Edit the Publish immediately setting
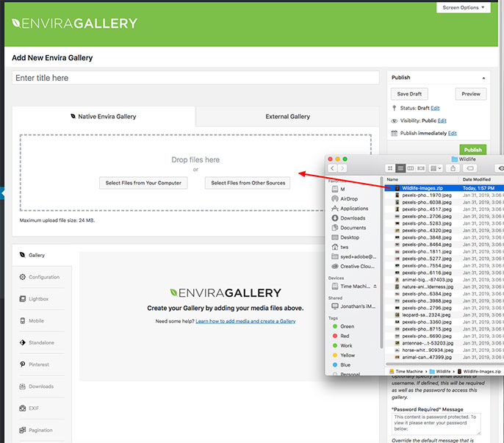This screenshot has height=443, width=504. [x=453, y=133]
